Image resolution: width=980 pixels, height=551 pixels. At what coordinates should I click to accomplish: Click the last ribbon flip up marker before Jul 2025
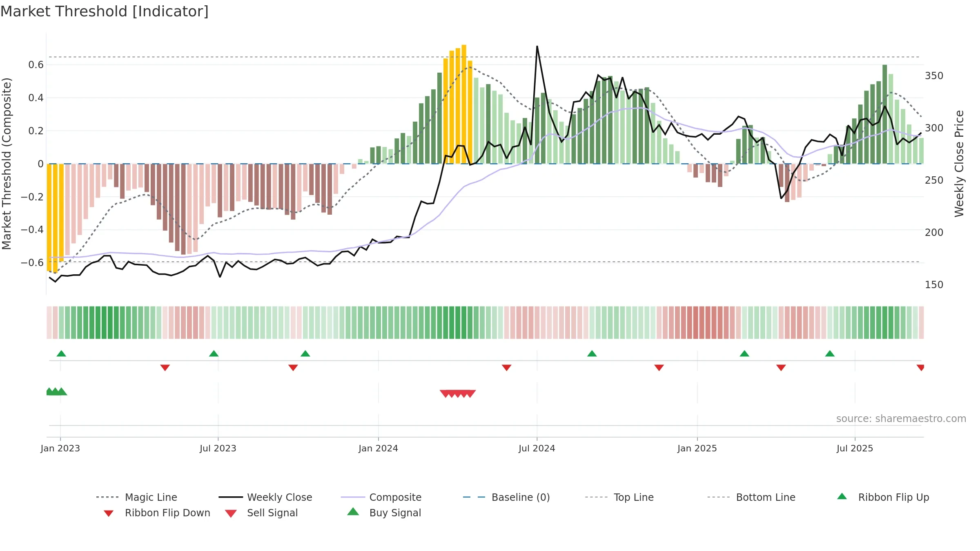click(x=830, y=353)
